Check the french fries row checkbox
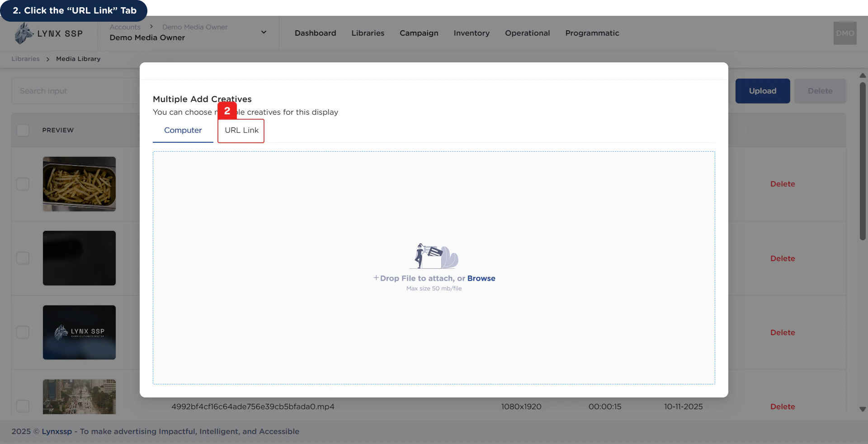Image resolution: width=868 pixels, height=444 pixels. [23, 184]
